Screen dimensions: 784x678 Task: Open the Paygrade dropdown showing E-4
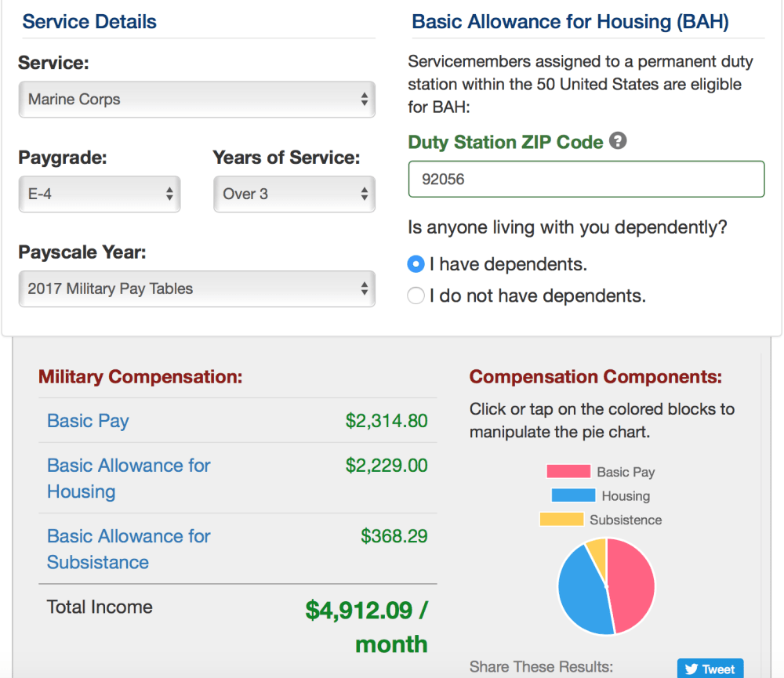100,194
